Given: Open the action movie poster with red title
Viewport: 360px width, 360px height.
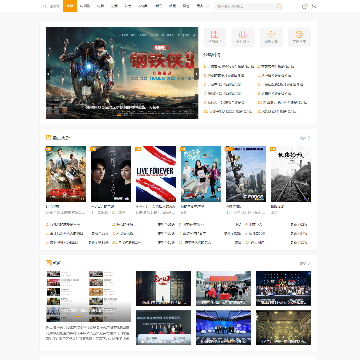Looking at the screenshot, I should pos(66,174).
